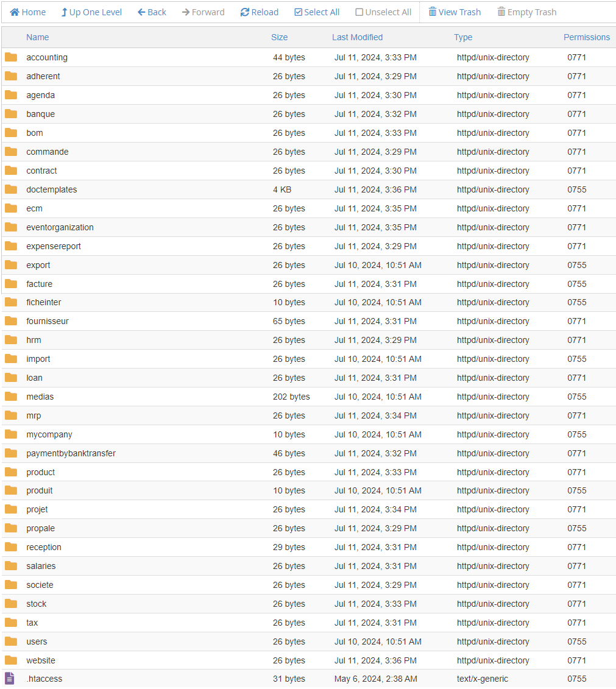Click permissions 0755 of doctemplates row
The image size is (616, 689).
576,190
